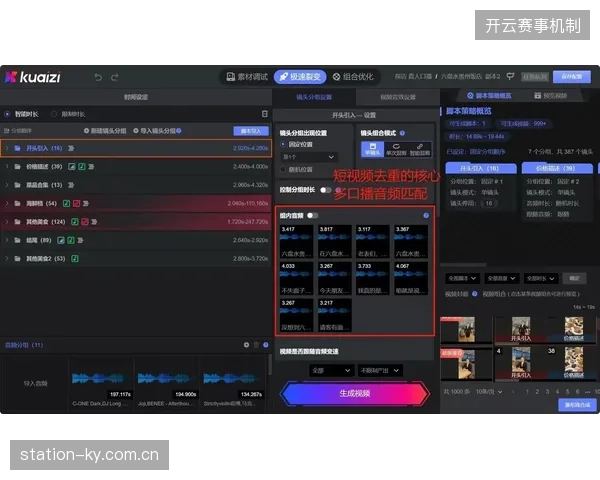Image resolution: width=600 pixels, height=480 pixels.
Task: Click the 4.033 audio clip thumbnail
Action: click(x=297, y=278)
